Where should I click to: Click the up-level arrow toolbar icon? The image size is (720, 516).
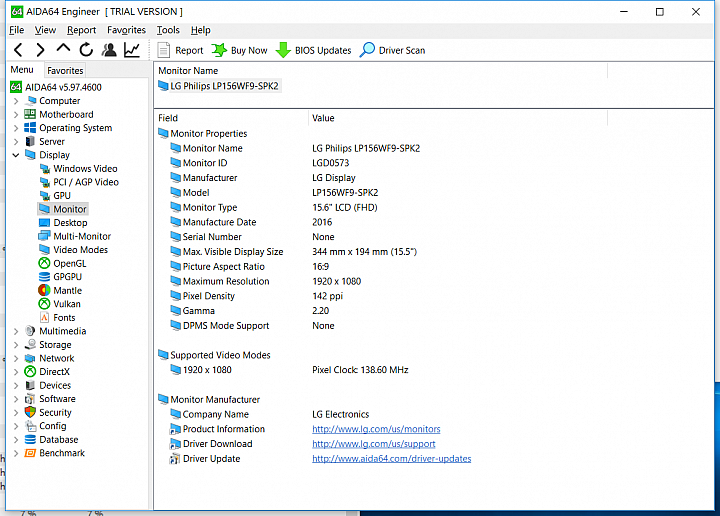point(63,49)
